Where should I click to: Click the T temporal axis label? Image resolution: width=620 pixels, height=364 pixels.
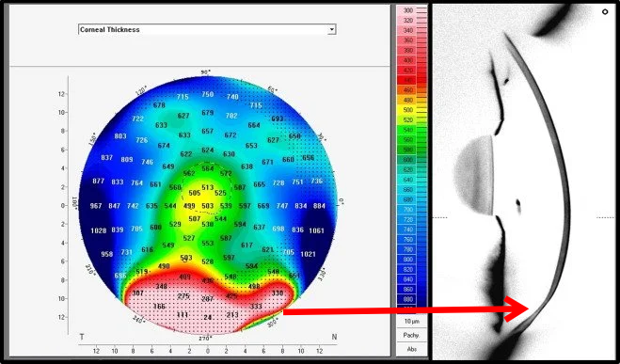pyautogui.click(x=82, y=337)
